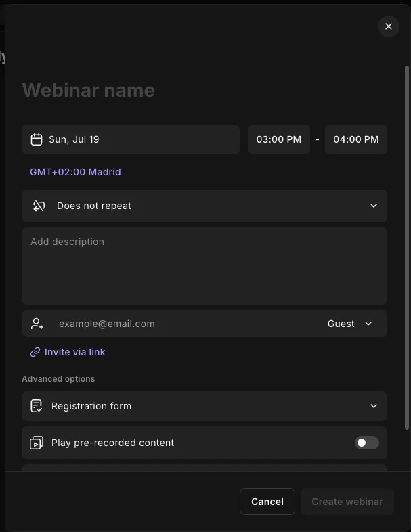
Task: Click the chevron on Registration form row
Action: point(374,406)
